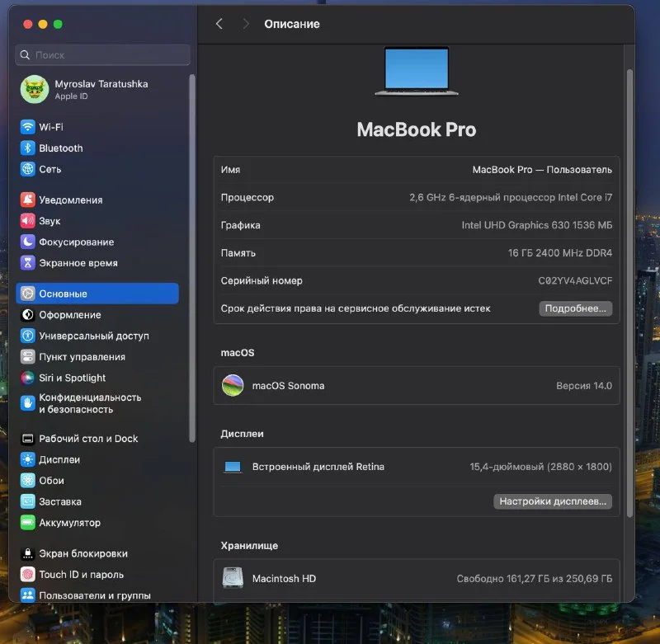Click the macOS Sonoma row
This screenshot has width=660, height=644.
416,386
